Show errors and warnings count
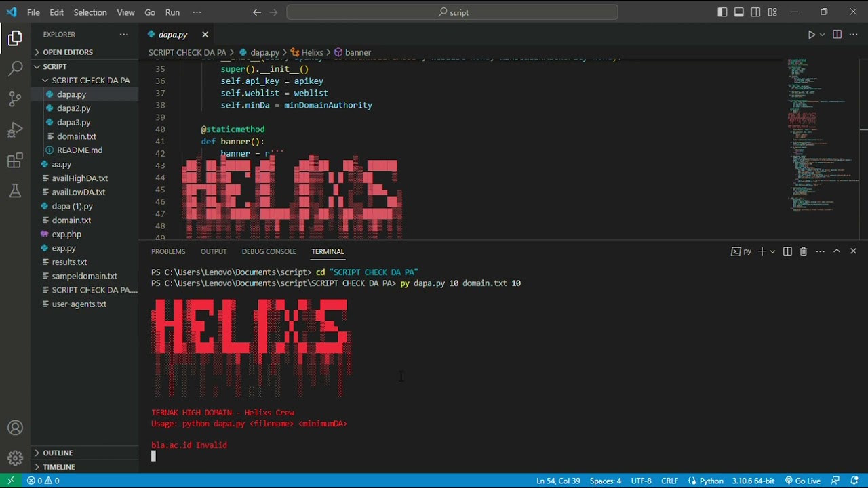 point(43,481)
